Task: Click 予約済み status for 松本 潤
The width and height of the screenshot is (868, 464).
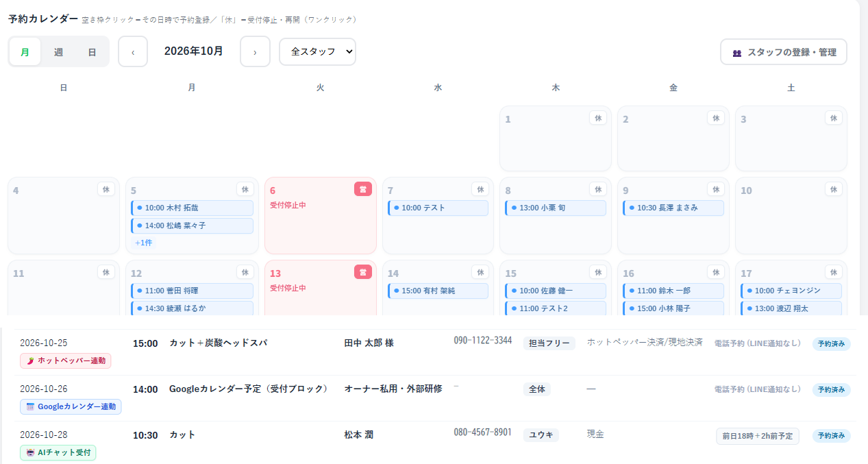Action: pyautogui.click(x=832, y=435)
